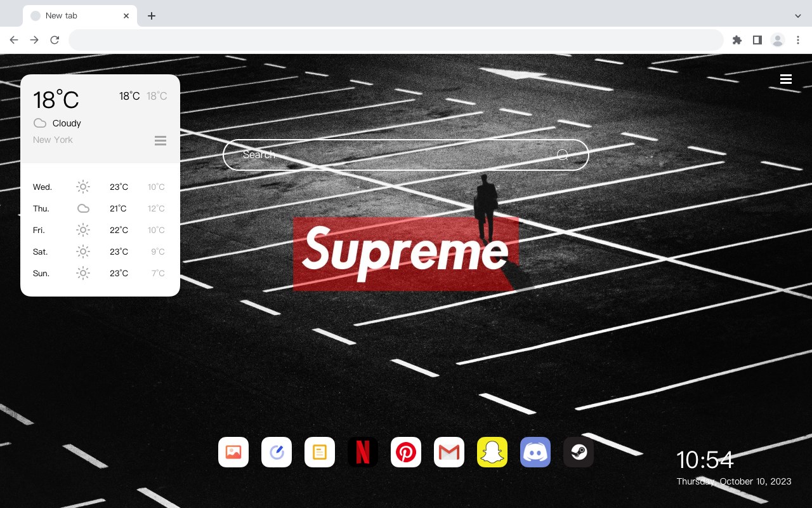Click the Thursday, October 10, 2023 date
The width and height of the screenshot is (812, 508).
pos(734,481)
